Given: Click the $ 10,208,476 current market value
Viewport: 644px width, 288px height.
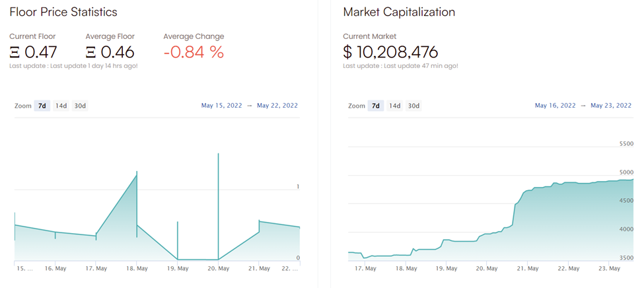Looking at the screenshot, I should 390,52.
